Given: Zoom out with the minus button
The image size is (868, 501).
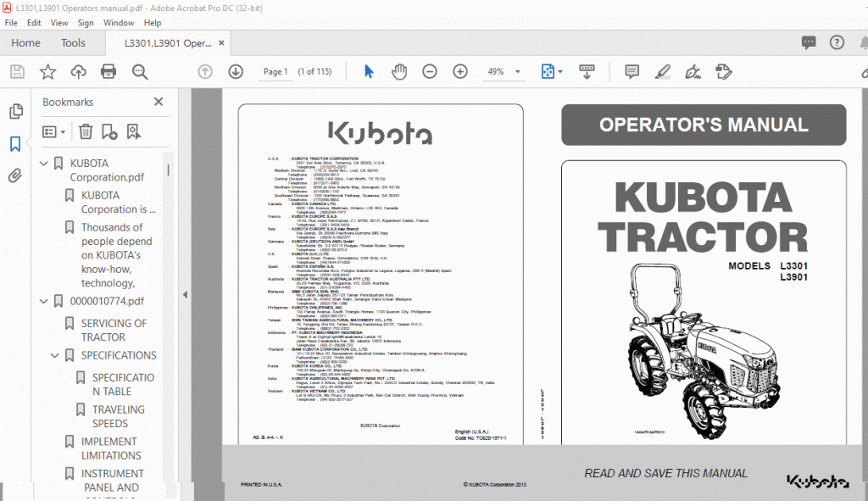Looking at the screenshot, I should pyautogui.click(x=430, y=71).
